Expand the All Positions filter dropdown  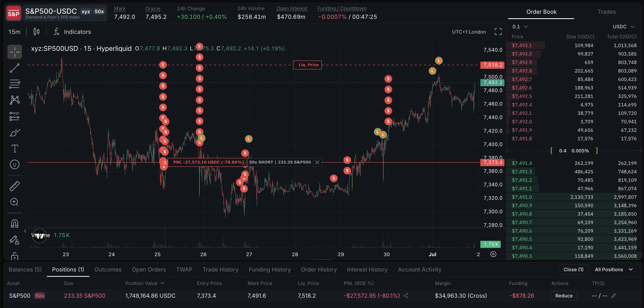[614, 269]
